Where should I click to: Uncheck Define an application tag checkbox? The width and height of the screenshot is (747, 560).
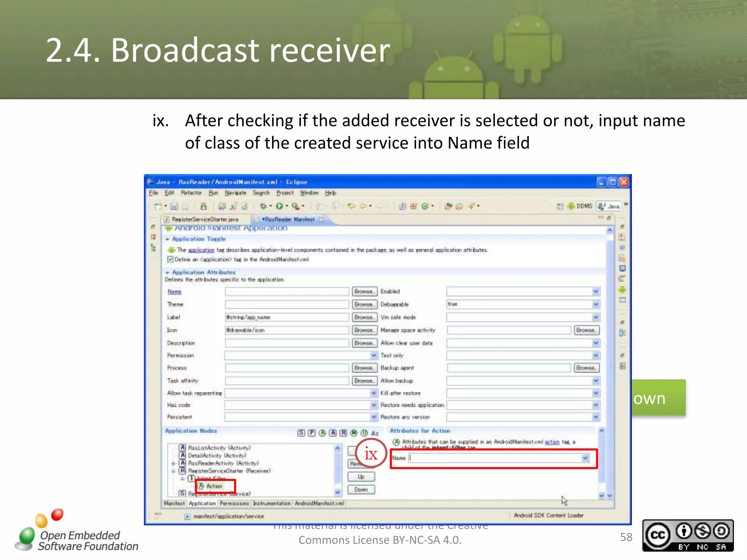click(x=170, y=260)
